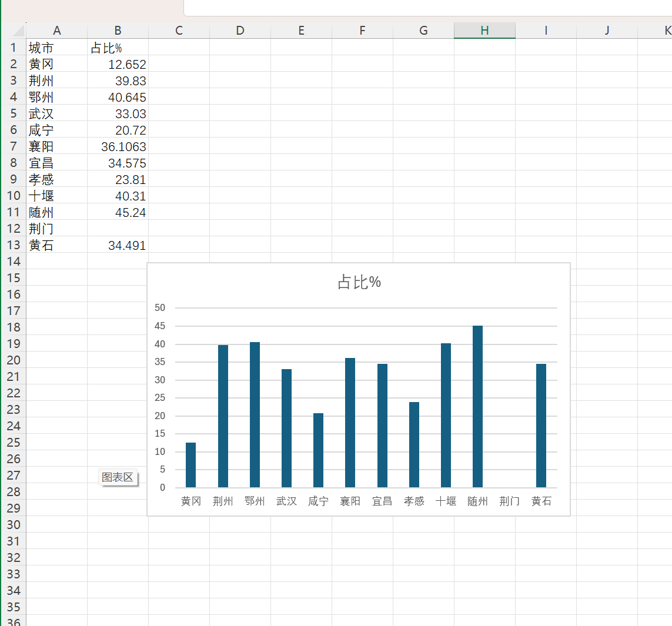Click the 荆门 category axis label
This screenshot has width=672, height=626.
tap(509, 501)
